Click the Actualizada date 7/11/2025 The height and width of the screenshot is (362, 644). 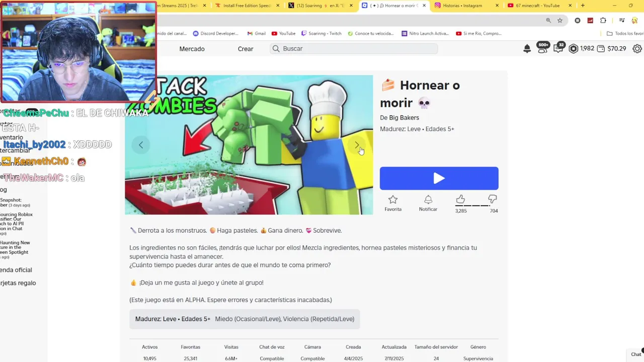pyautogui.click(x=394, y=358)
